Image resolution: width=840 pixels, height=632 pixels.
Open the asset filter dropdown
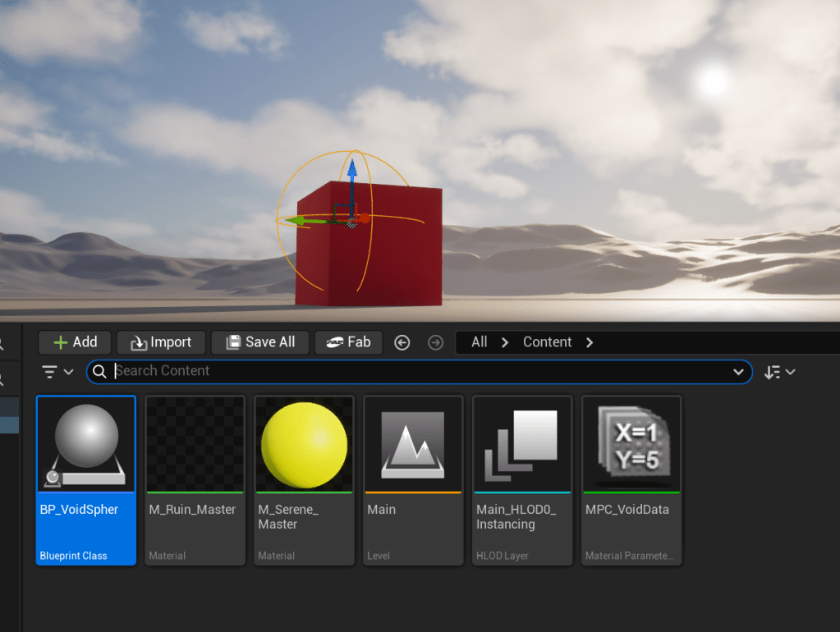click(57, 372)
